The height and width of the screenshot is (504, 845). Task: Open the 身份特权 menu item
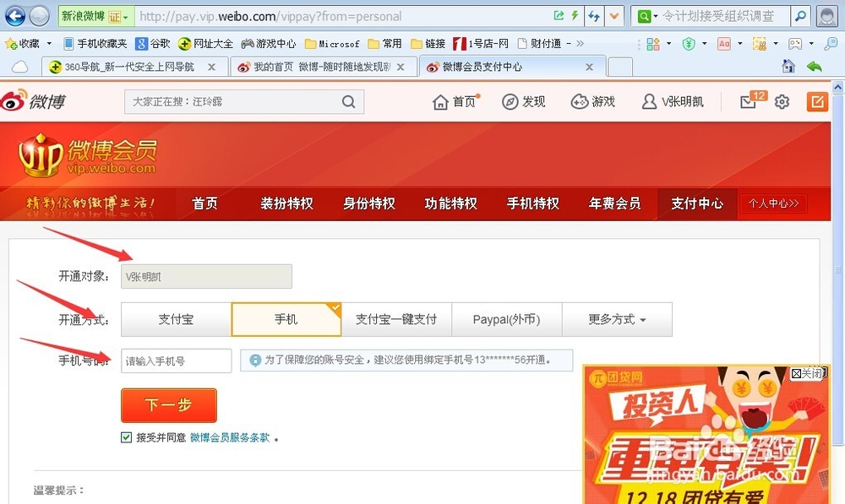[369, 203]
